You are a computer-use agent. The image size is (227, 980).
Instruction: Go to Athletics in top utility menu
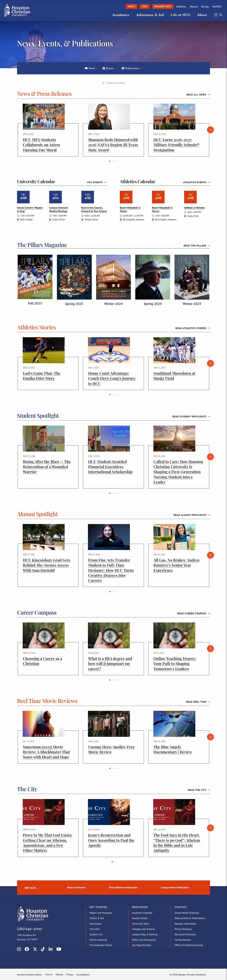pyautogui.click(x=181, y=6)
